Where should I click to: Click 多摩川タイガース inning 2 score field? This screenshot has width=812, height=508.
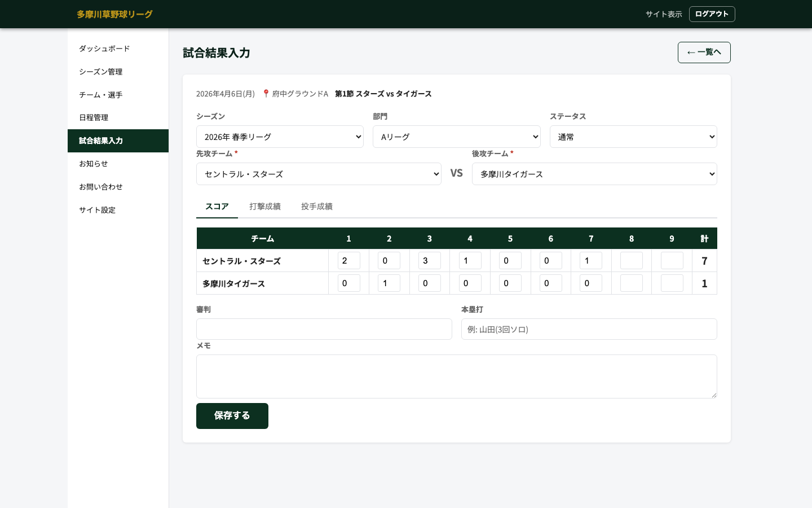[x=389, y=283]
